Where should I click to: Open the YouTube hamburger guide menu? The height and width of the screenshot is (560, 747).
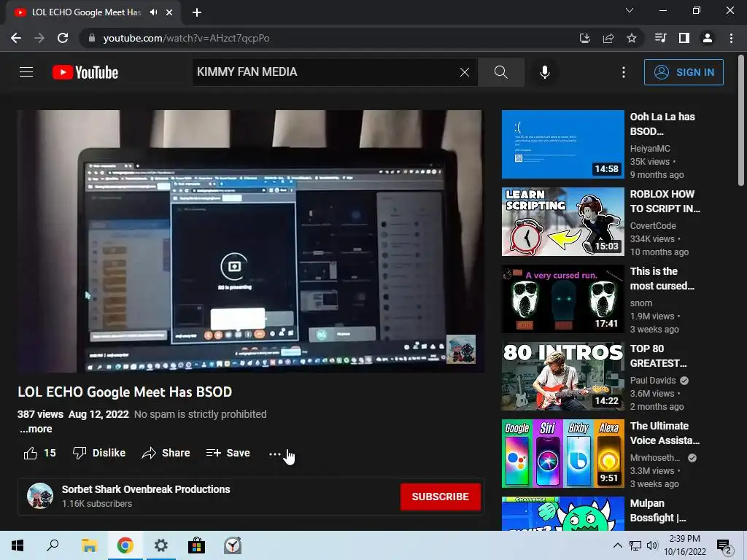click(26, 72)
